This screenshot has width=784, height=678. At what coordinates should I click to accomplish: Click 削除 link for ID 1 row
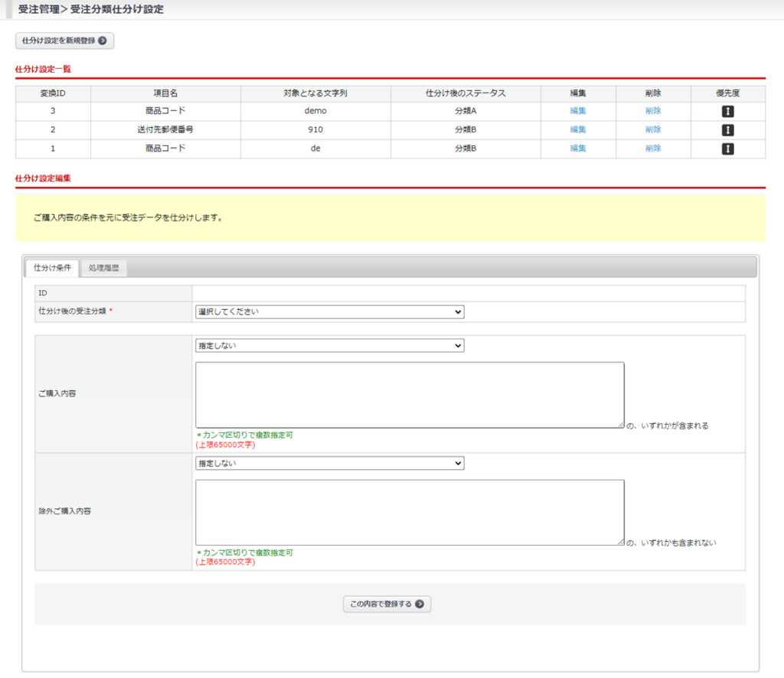[x=653, y=148]
